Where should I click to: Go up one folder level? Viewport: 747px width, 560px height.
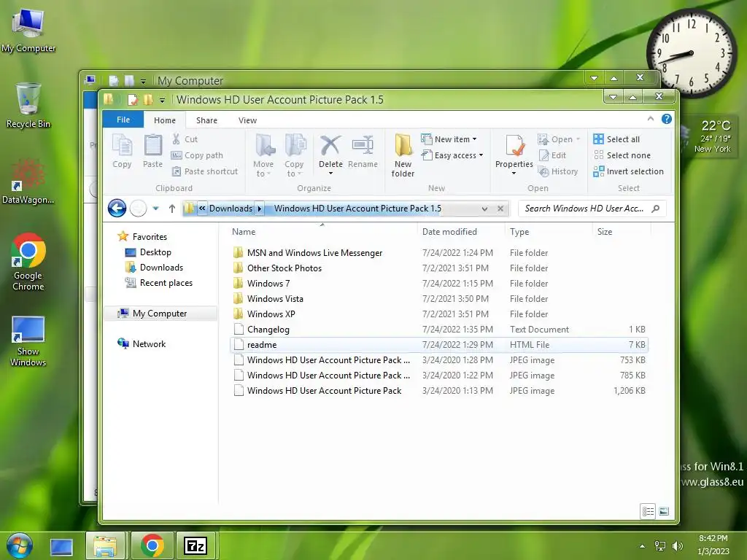click(x=172, y=208)
